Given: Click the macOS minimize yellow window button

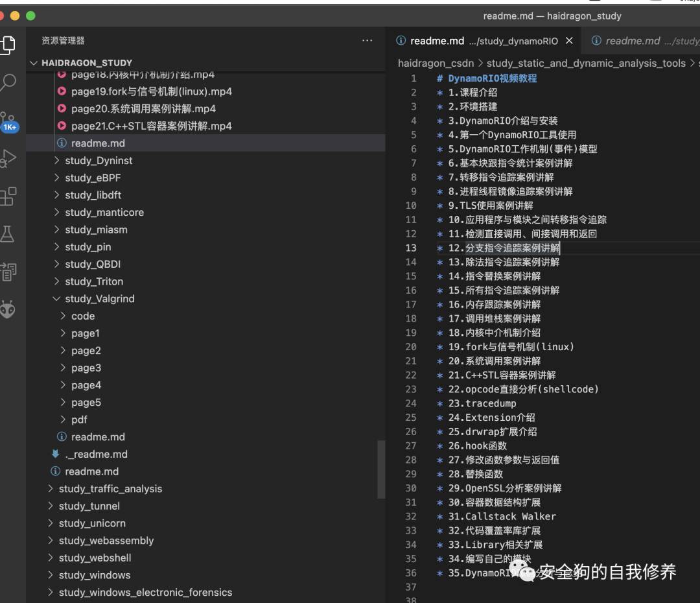Looking at the screenshot, I should coord(15,16).
